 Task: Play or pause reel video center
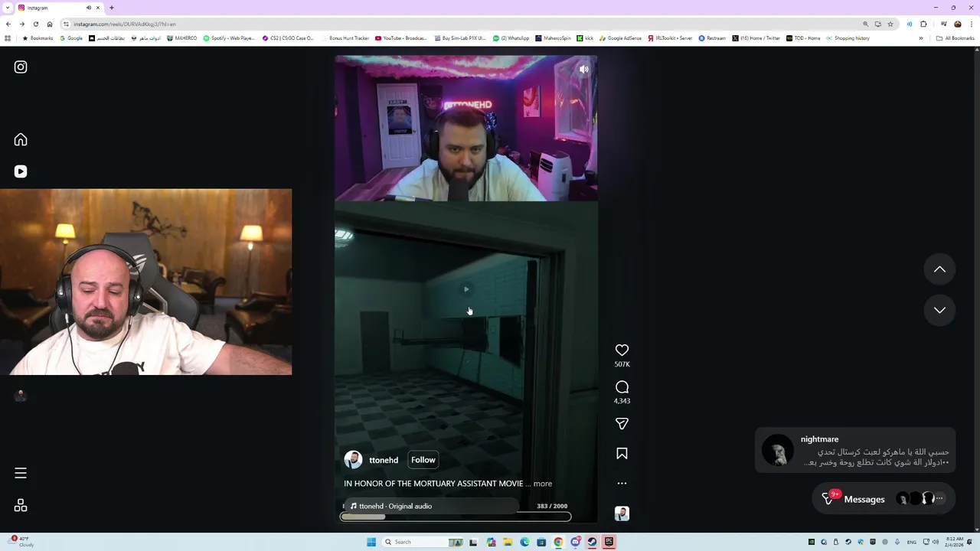(x=465, y=289)
